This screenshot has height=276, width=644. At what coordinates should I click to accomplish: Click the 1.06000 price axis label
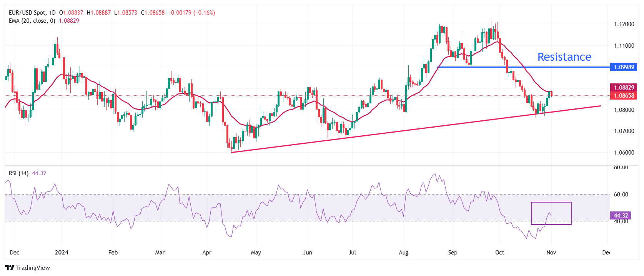[x=624, y=153]
